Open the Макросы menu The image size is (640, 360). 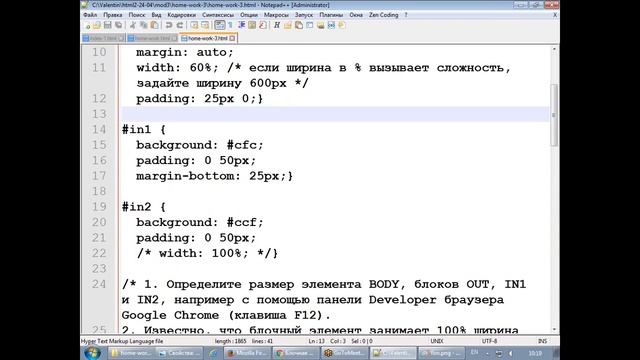click(x=276, y=15)
